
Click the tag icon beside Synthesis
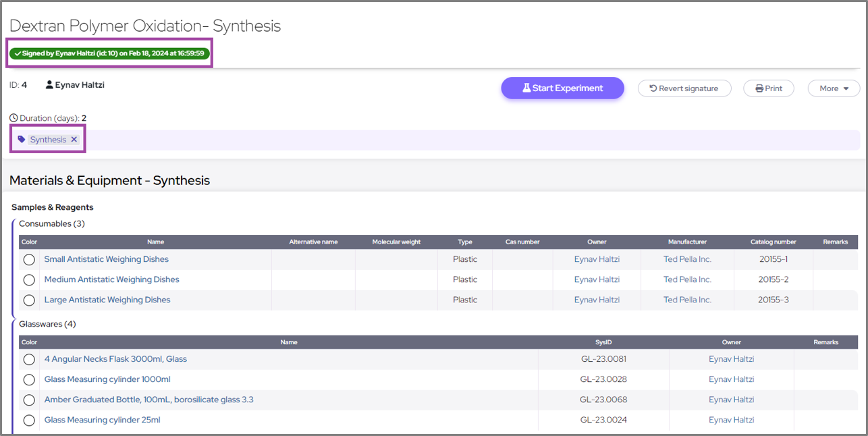pyautogui.click(x=22, y=140)
